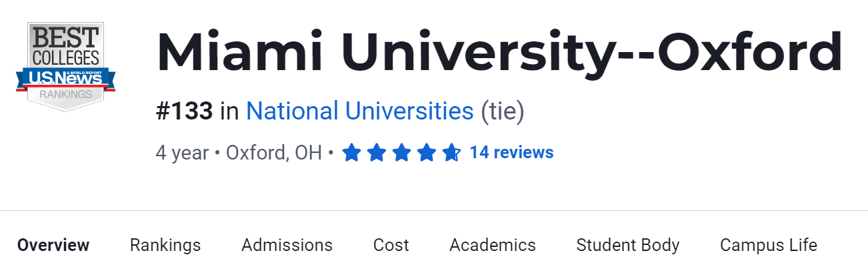Switch to the Rankings tab
The image size is (868, 269).
tap(165, 245)
